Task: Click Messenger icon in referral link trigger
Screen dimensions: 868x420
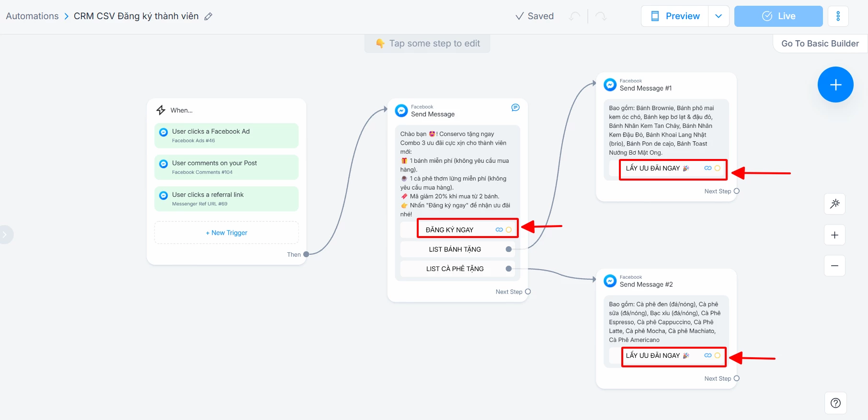Action: point(163,195)
